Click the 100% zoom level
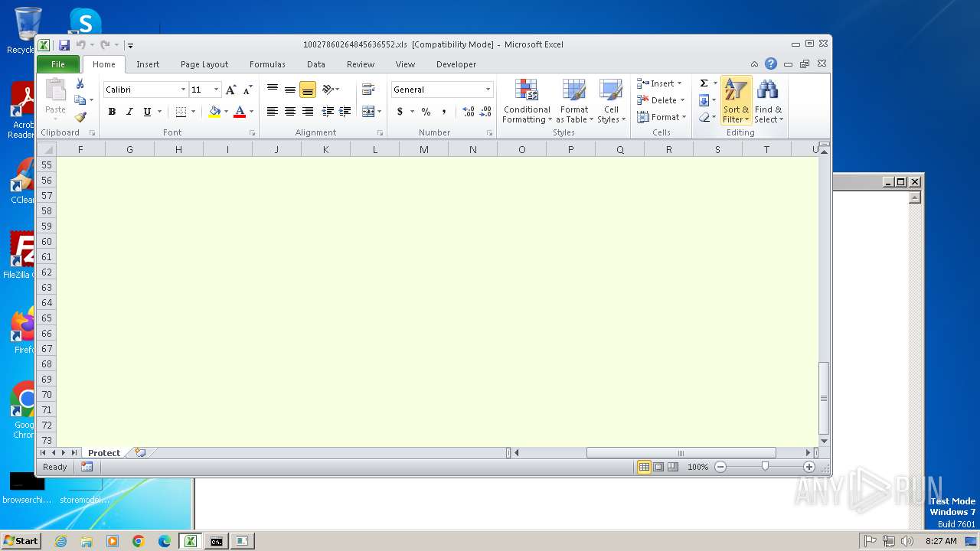Screen dimensions: 980x551 (697, 467)
